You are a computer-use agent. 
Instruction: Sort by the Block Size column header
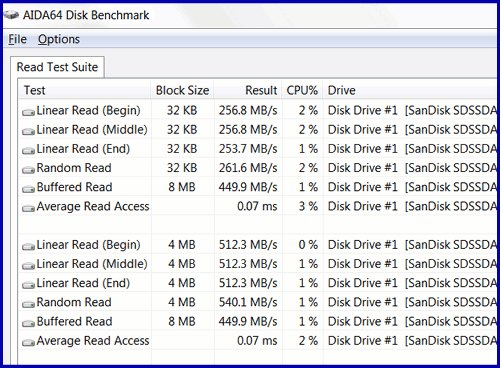pos(182,90)
